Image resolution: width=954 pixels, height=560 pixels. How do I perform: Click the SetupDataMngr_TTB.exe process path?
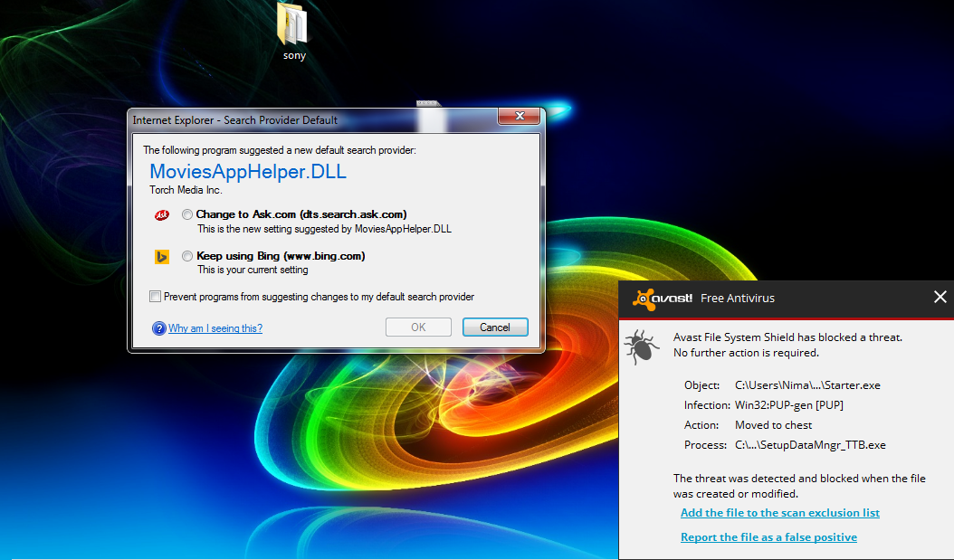point(810,445)
